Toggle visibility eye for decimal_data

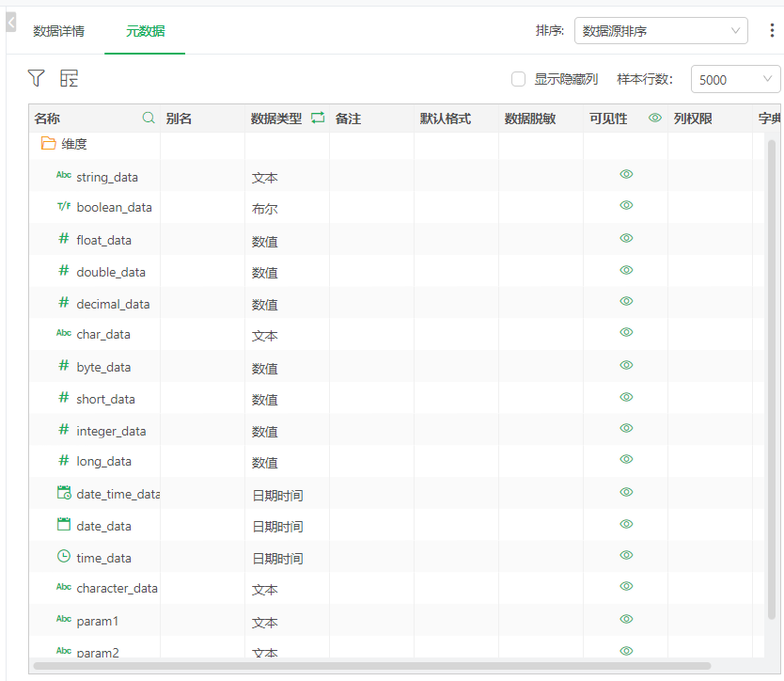click(626, 301)
